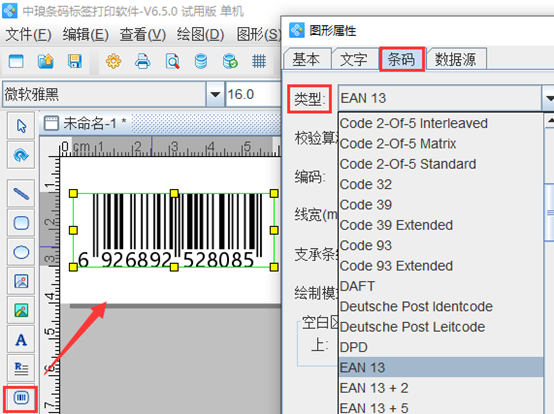Select highlighted EAN 13 list entry
Viewport: 554px width, 414px height.
[x=441, y=367]
